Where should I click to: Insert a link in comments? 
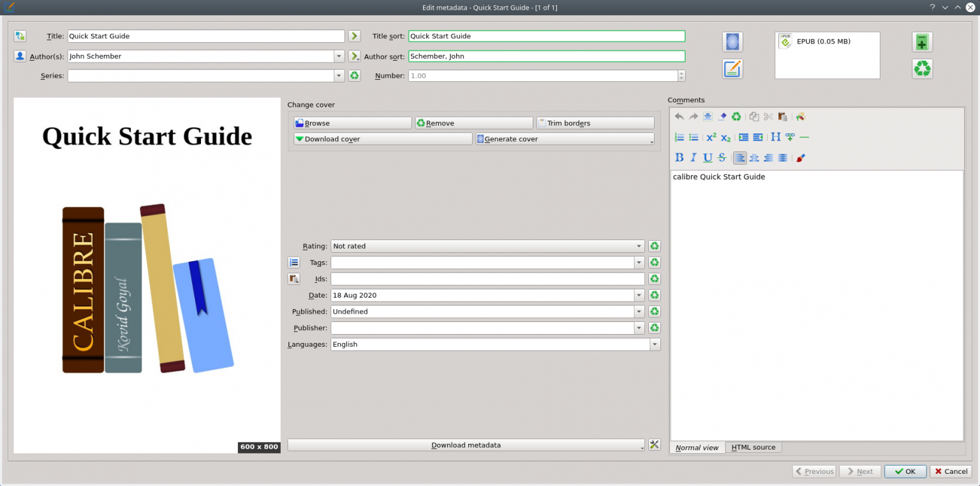(x=790, y=137)
